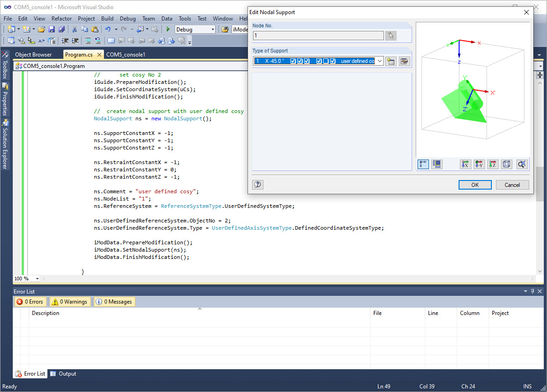Click the select node picker beside Node No.
Screen dimensions: 547x392
point(391,36)
